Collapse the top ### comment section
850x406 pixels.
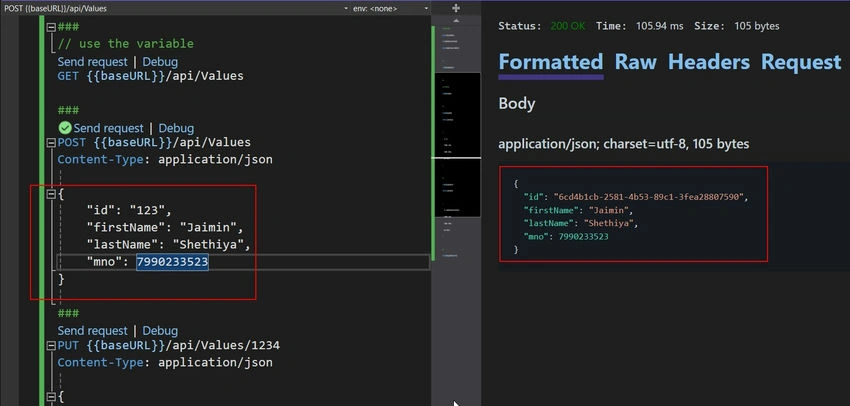(x=50, y=27)
